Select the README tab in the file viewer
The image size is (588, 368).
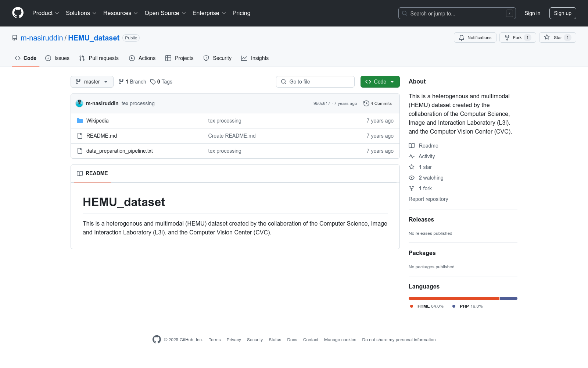point(92,173)
